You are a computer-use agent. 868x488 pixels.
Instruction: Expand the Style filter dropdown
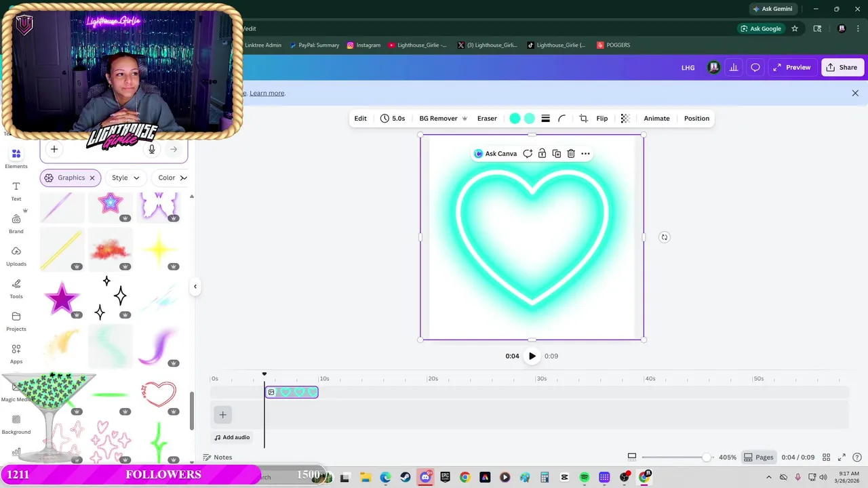(126, 178)
